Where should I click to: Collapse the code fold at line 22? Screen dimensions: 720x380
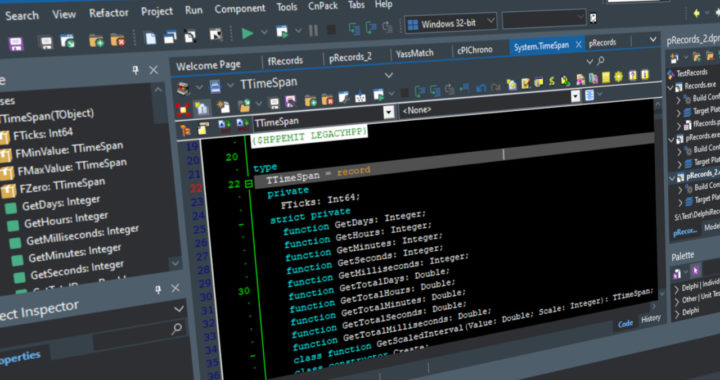tap(249, 184)
